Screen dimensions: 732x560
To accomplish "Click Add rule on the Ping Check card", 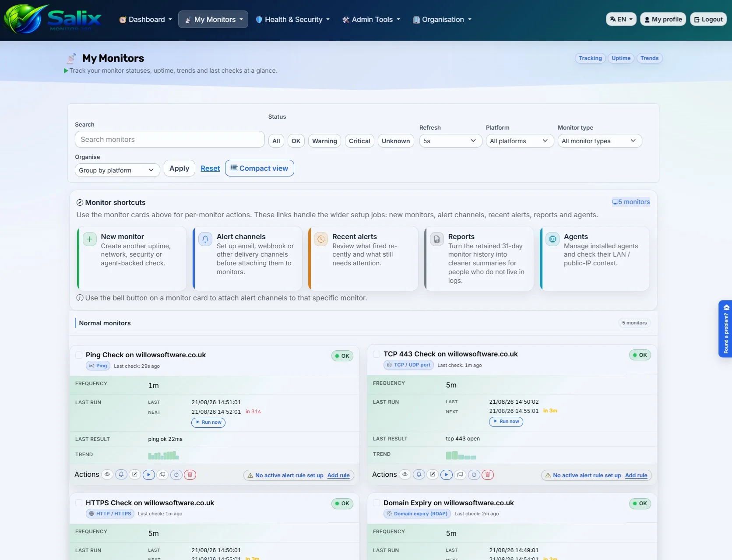I will tap(338, 475).
